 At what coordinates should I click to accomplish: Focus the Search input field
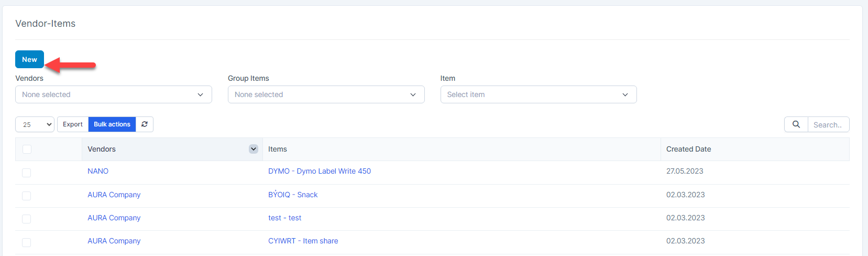click(828, 125)
